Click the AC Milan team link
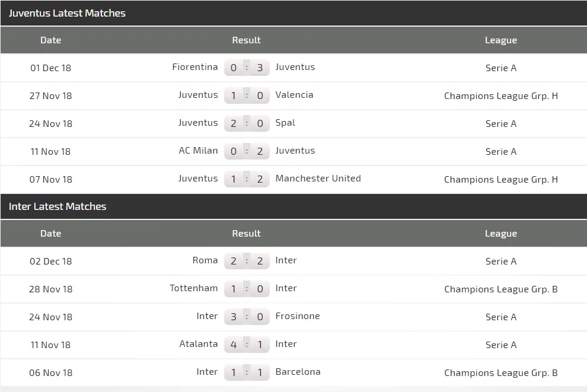 198,151
